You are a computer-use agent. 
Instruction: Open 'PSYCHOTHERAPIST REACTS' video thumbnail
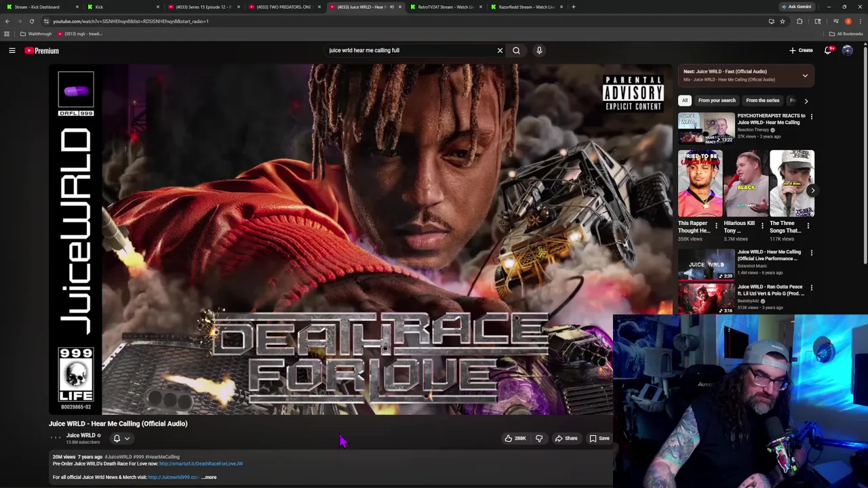click(706, 129)
